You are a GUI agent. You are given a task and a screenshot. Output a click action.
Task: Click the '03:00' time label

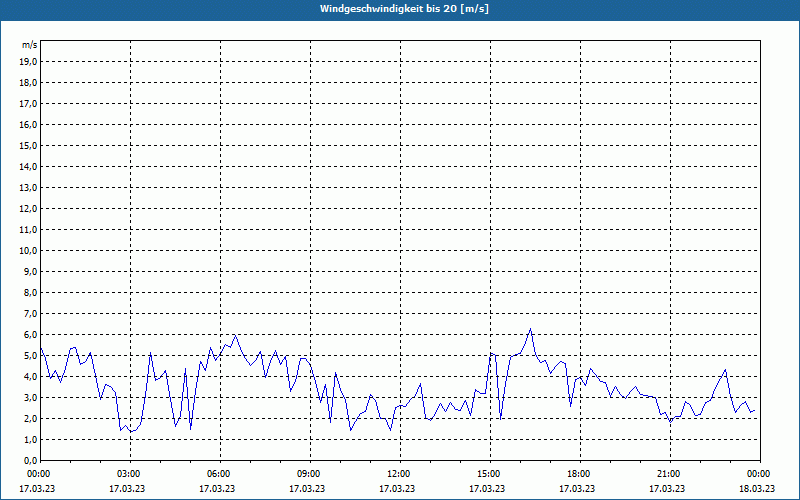129,474
